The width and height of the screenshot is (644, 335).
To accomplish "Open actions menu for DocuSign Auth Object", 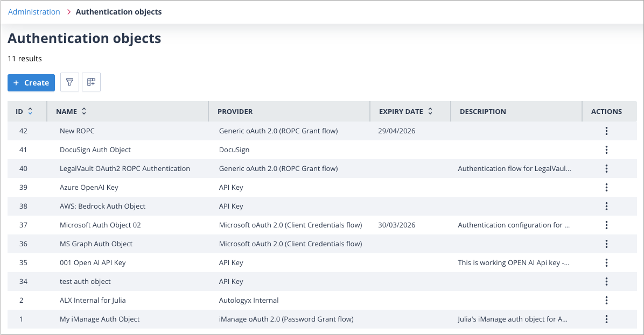I will tap(606, 149).
